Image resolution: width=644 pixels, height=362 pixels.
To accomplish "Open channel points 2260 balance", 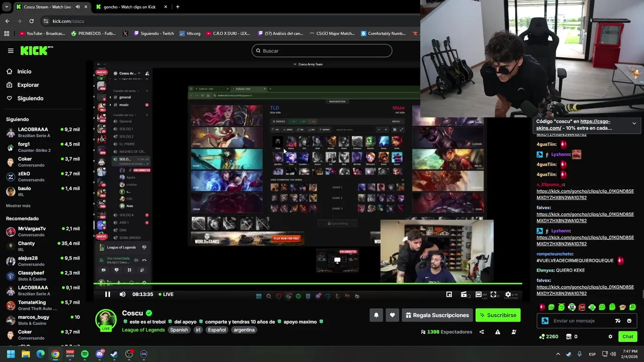I will [x=548, y=336].
